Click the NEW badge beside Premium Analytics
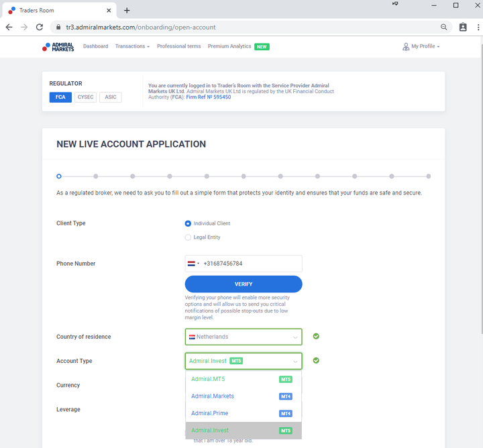 tap(262, 46)
